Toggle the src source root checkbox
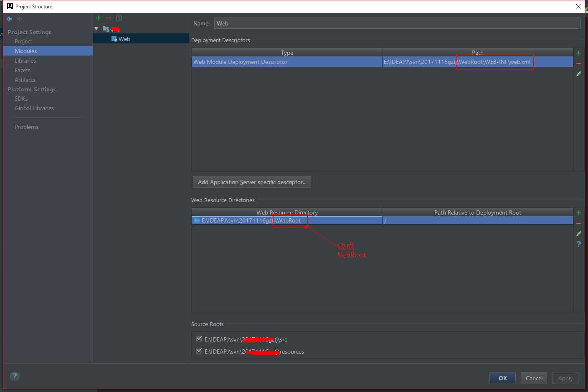Screen dimensions: 588x392 pos(199,339)
